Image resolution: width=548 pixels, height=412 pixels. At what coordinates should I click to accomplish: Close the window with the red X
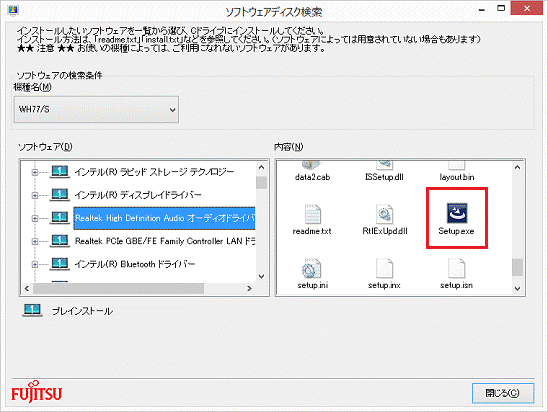click(527, 8)
